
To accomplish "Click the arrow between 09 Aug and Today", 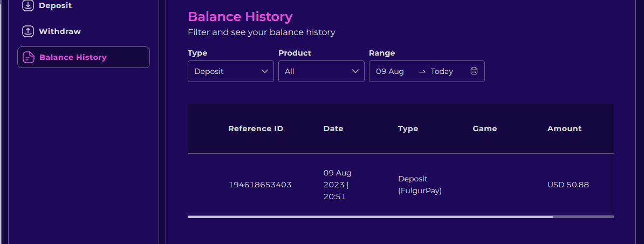I will click(422, 71).
